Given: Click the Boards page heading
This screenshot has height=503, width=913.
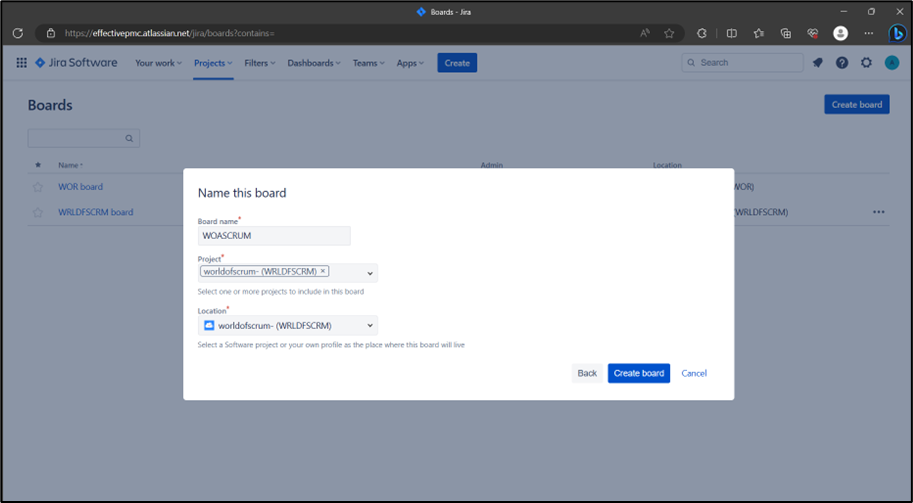Looking at the screenshot, I should point(50,105).
